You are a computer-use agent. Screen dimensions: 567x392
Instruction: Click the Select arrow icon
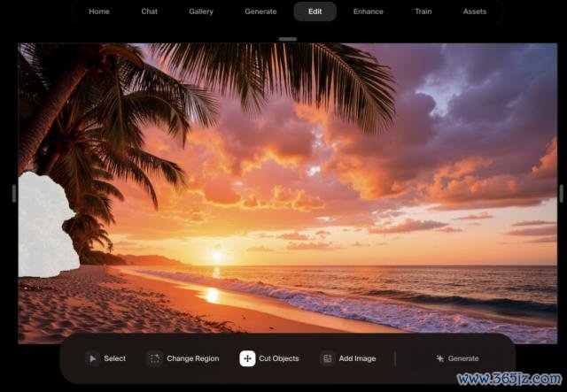(x=92, y=358)
